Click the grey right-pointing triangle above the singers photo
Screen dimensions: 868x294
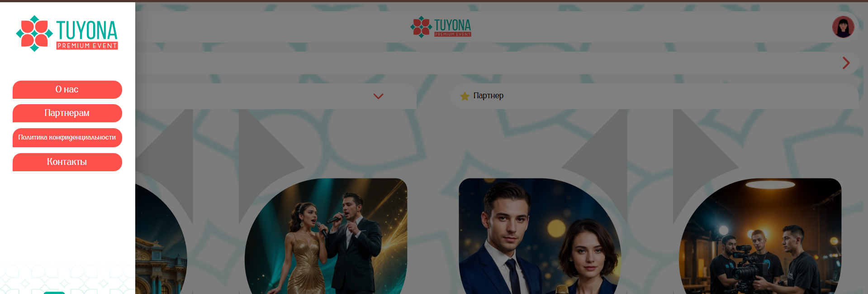click(x=272, y=166)
